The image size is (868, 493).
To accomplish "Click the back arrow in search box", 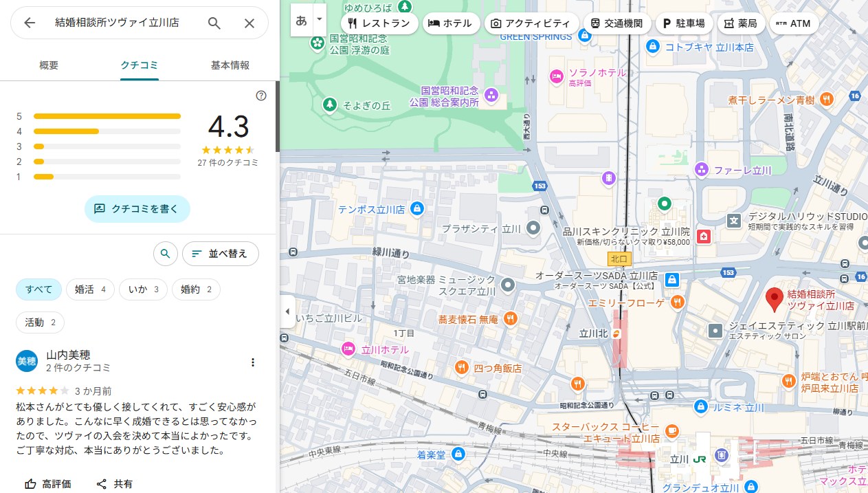I will pyautogui.click(x=30, y=23).
